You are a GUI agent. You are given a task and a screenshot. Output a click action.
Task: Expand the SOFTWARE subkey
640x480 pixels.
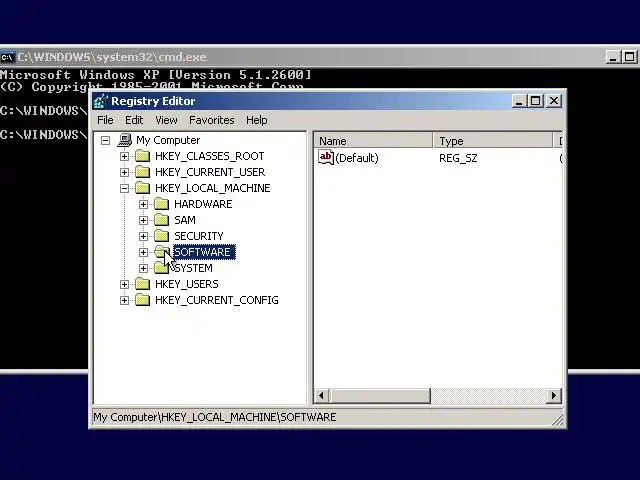coord(143,252)
